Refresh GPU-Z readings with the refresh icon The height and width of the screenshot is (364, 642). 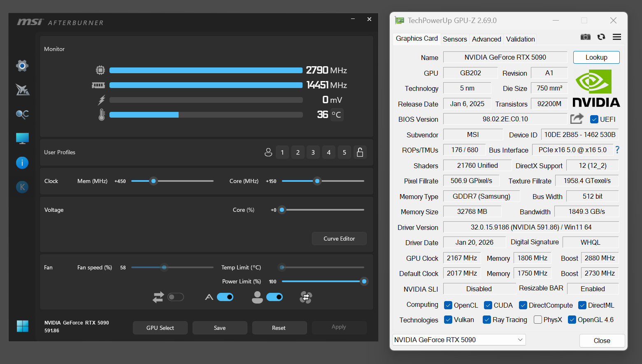[601, 37]
